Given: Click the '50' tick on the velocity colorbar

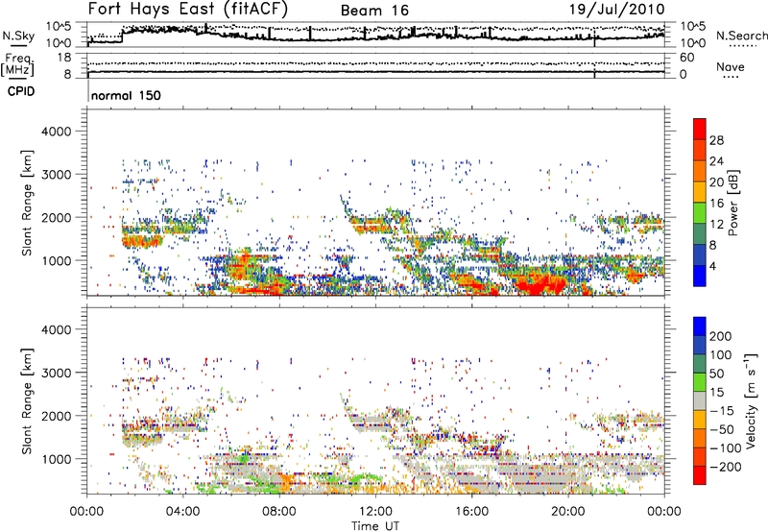Looking at the screenshot, I should point(716,374).
